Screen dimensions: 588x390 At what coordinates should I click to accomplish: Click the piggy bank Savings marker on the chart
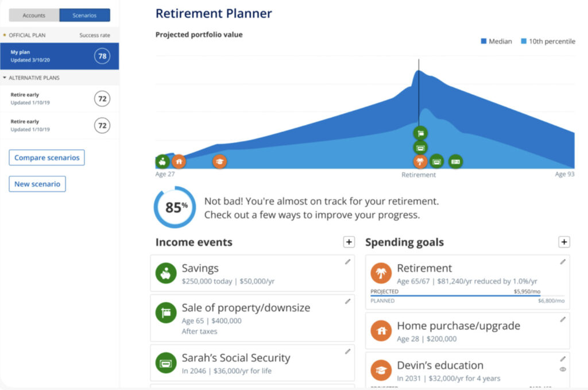(x=163, y=161)
